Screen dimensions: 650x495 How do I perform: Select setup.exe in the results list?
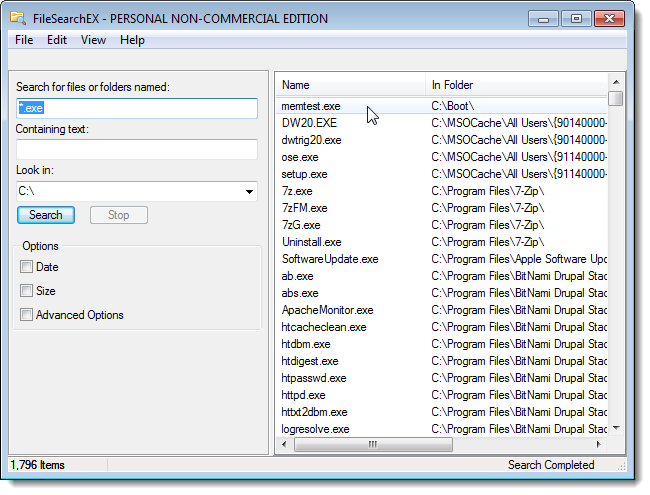[x=304, y=174]
